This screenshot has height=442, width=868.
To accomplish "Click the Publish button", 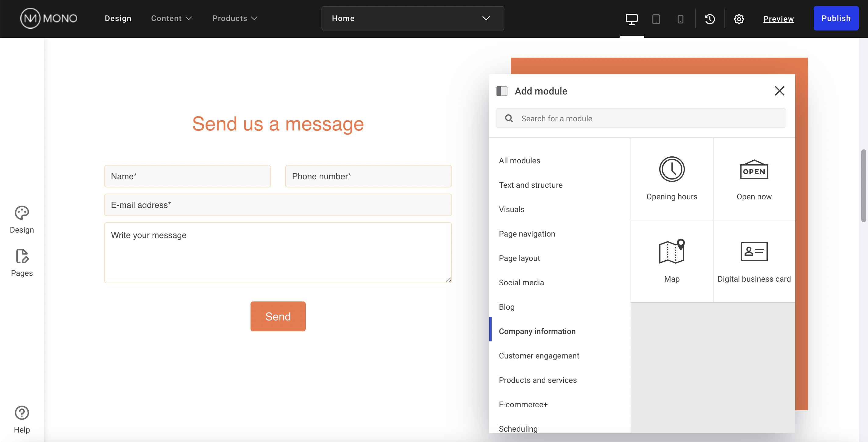I will (836, 18).
